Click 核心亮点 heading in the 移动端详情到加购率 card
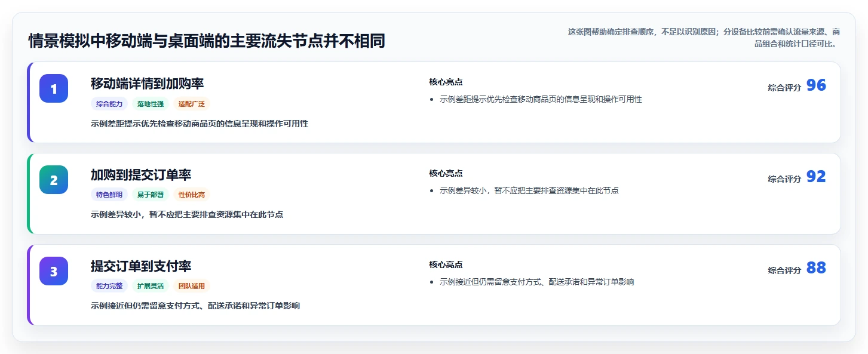Screen dimensions: 868x354 pyautogui.click(x=446, y=82)
